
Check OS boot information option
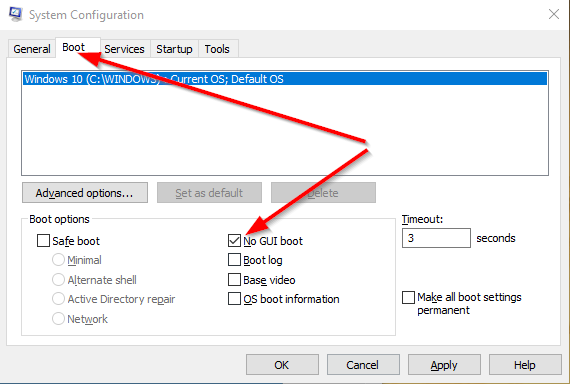click(x=234, y=299)
